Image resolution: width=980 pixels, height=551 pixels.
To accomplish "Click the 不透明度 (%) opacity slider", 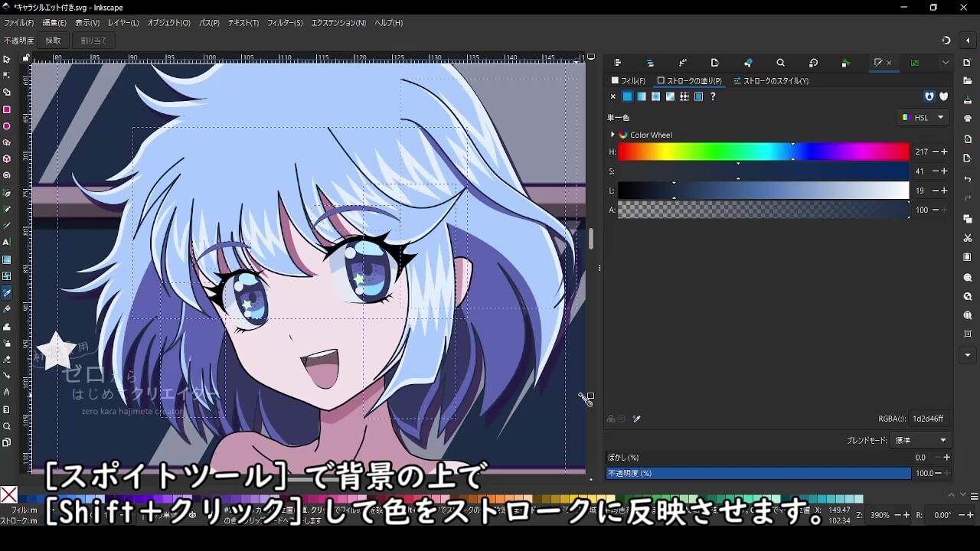I will (x=759, y=473).
